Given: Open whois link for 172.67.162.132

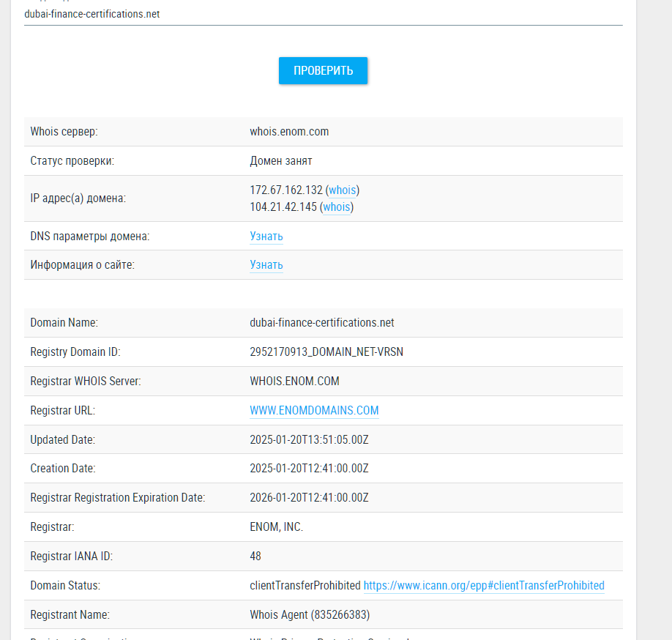Looking at the screenshot, I should 343,190.
